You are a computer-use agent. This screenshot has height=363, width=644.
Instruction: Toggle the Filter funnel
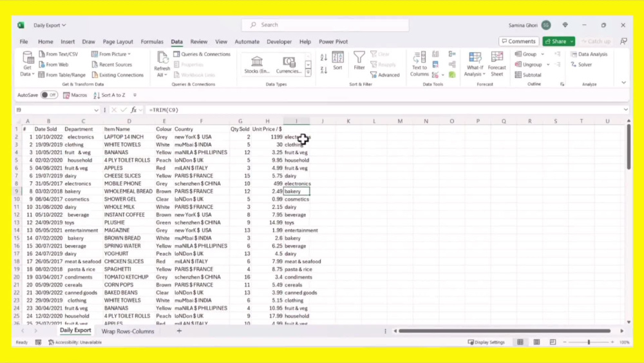(x=359, y=61)
